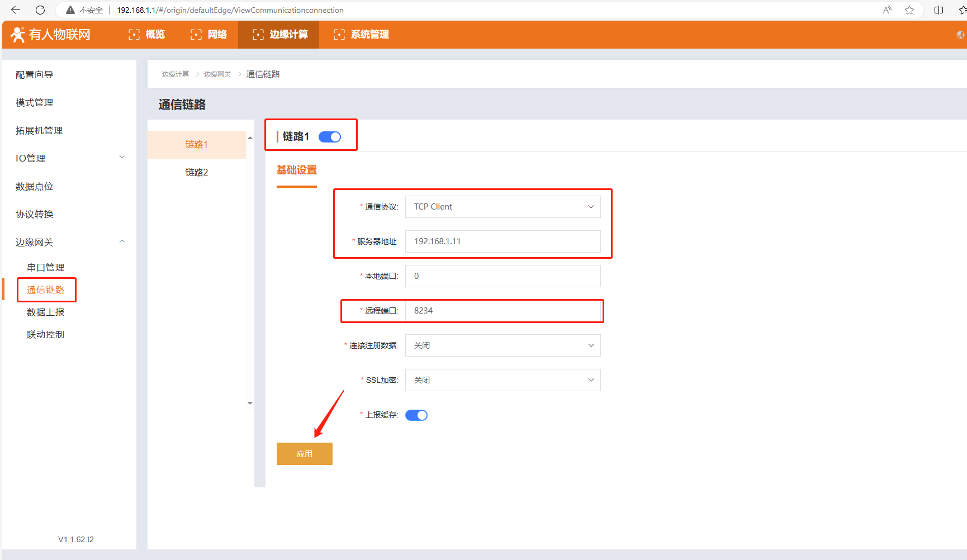This screenshot has height=560, width=967.
Task: Toggle the 上报缓存 switch
Action: 416,415
